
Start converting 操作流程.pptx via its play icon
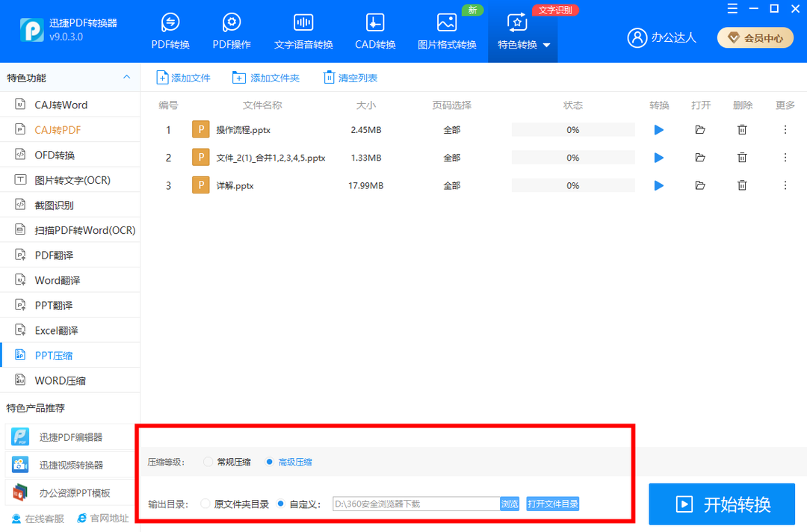coord(658,129)
